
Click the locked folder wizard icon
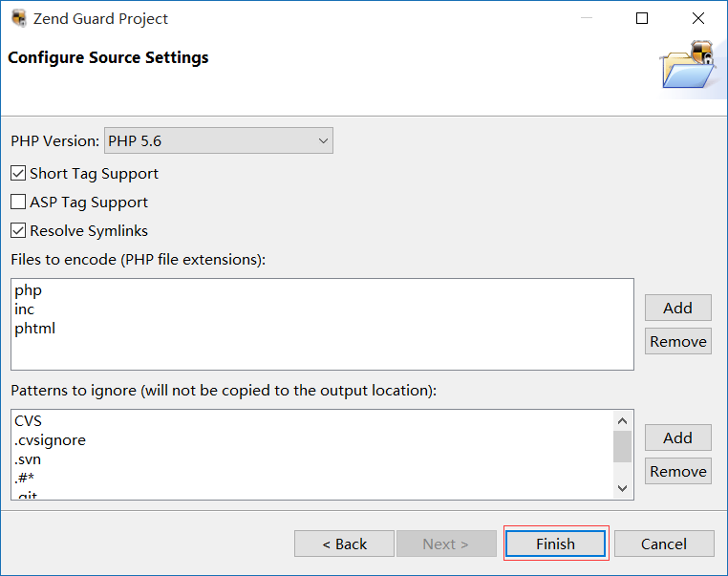[687, 65]
